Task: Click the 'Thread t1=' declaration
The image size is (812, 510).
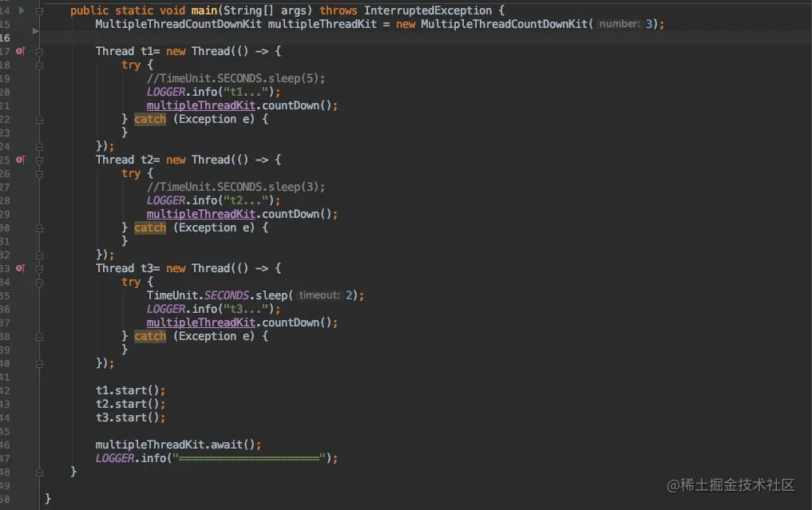Action: coord(128,51)
